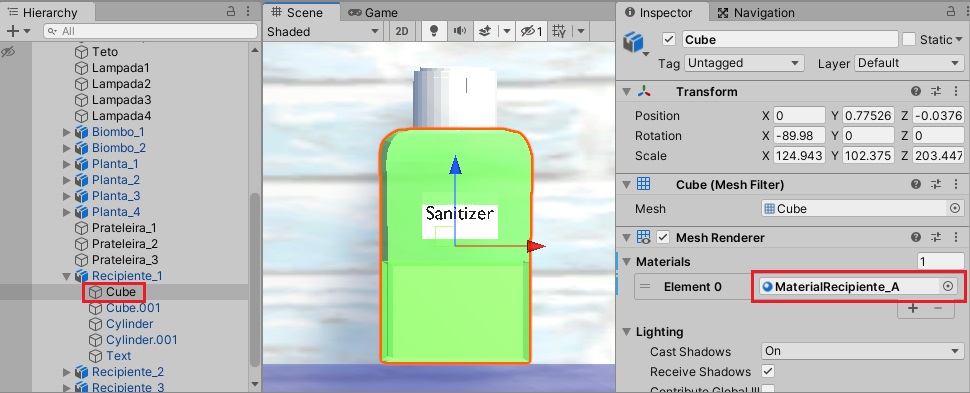Image resolution: width=970 pixels, height=393 pixels.
Task: Click the Hierarchy vertical scrollbar
Action: click(x=255, y=279)
